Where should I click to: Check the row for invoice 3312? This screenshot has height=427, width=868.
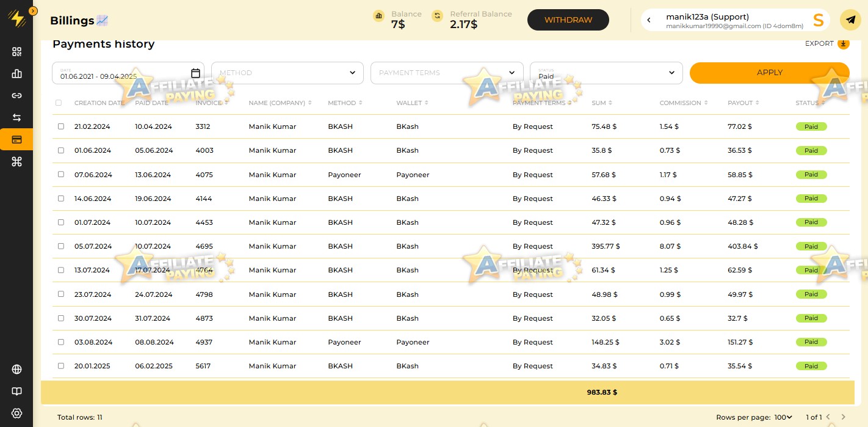(60, 126)
